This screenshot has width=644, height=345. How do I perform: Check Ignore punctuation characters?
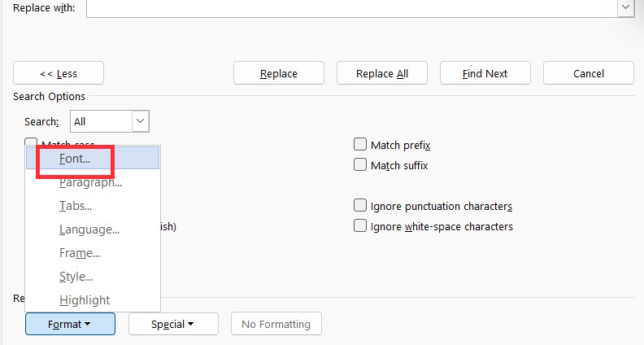tap(360, 206)
